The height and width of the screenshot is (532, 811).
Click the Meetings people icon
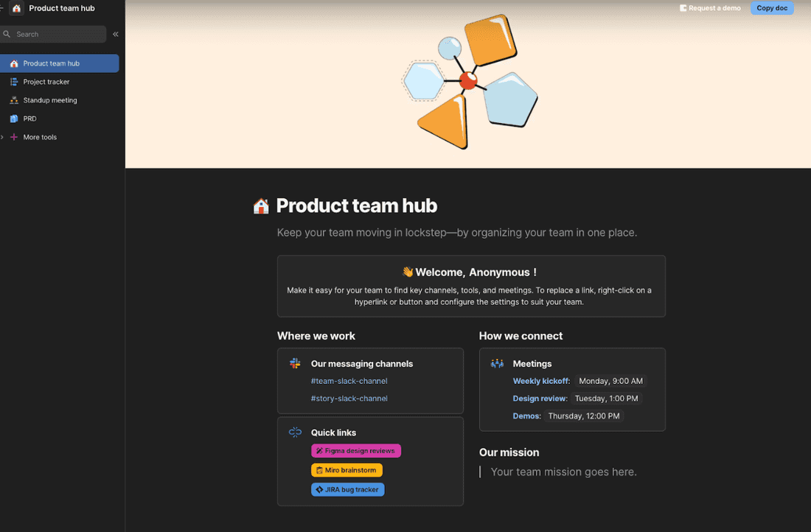[x=497, y=363]
